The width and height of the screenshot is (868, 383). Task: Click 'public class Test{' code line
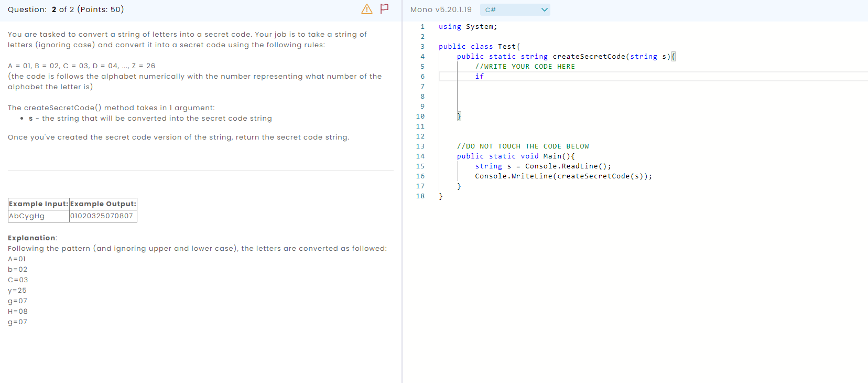479,47
